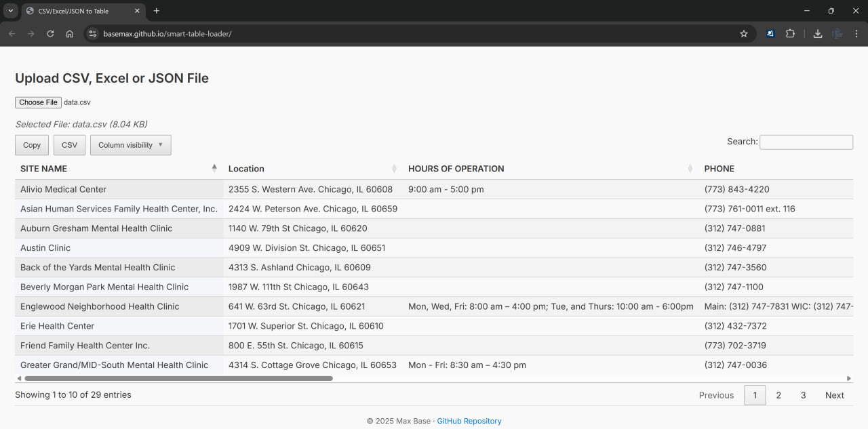Screen dimensions: 868x429
Task: Open the browser home page
Action: click(x=69, y=34)
